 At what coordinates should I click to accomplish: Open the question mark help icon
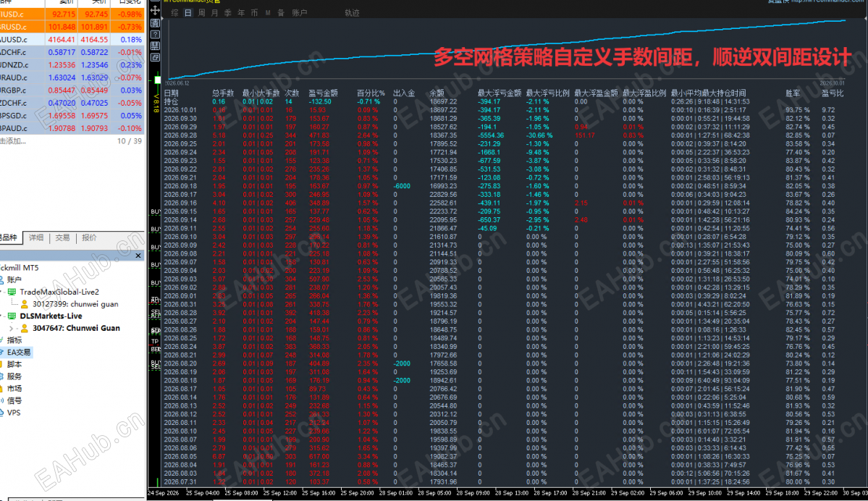(x=155, y=34)
